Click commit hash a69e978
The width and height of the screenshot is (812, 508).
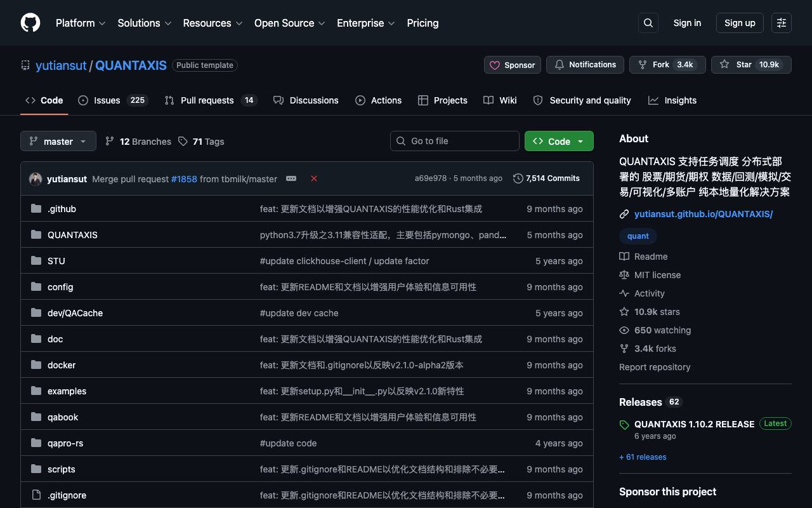[431, 178]
